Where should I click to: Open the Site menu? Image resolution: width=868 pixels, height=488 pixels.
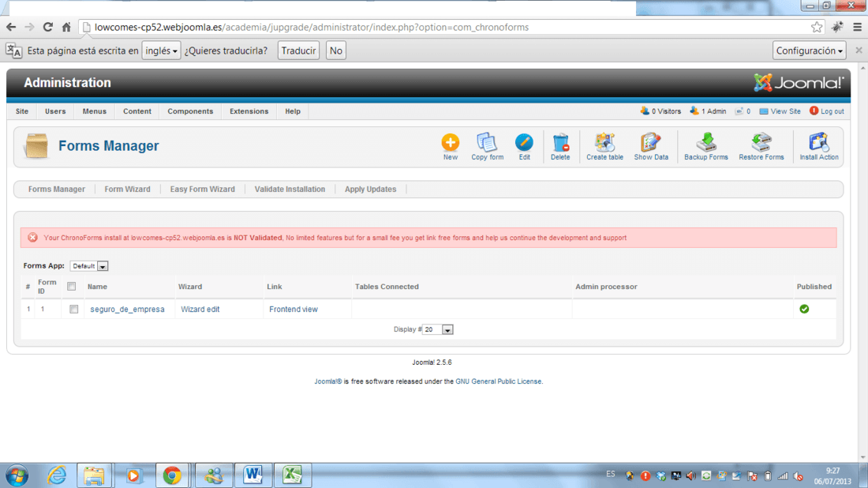(22, 111)
